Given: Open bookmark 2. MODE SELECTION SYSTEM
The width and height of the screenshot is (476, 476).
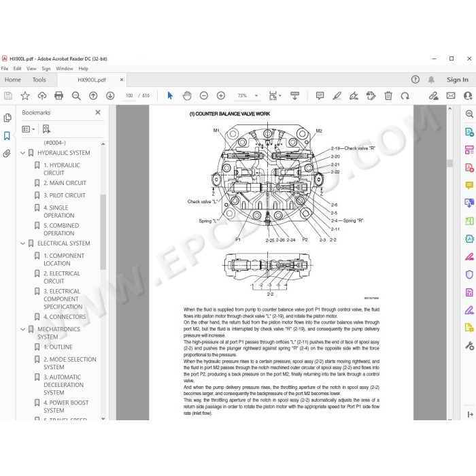Looking at the screenshot, I should click(70, 363).
